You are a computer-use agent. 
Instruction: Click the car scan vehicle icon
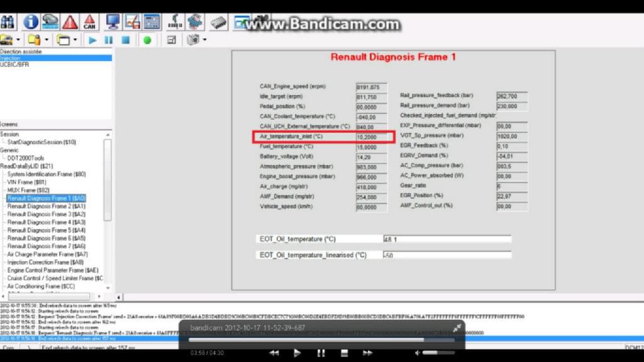50,22
